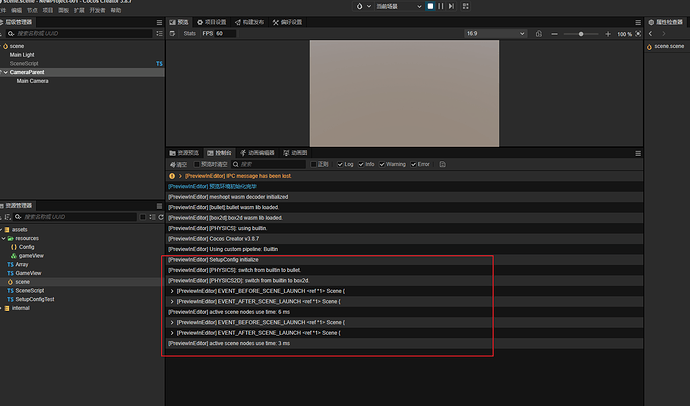
Task: Adjust the preview zoom slider
Action: [581, 34]
